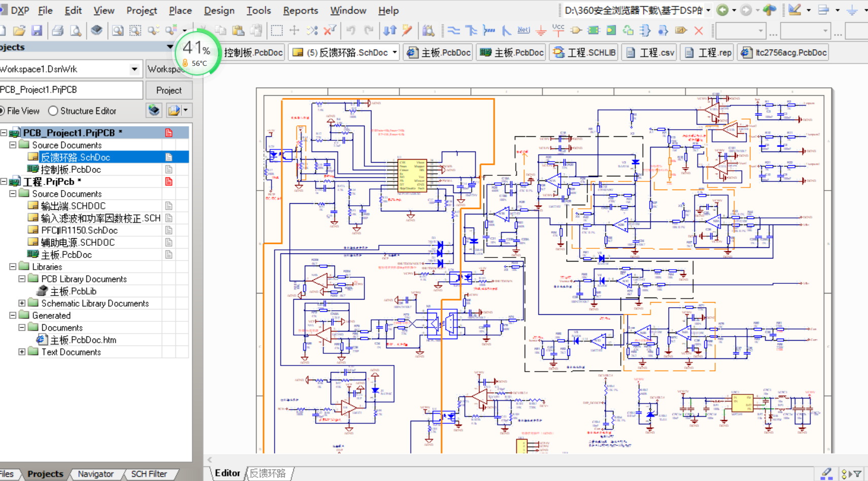Select 辅助电源.SCHDOC in the project tree
This screenshot has height=481, width=868.
click(x=78, y=242)
